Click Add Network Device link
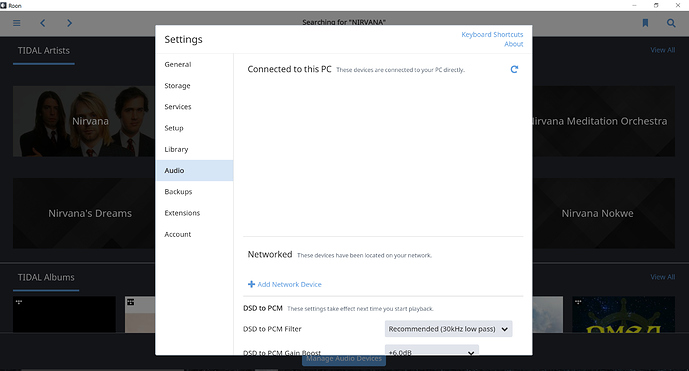 tap(290, 284)
